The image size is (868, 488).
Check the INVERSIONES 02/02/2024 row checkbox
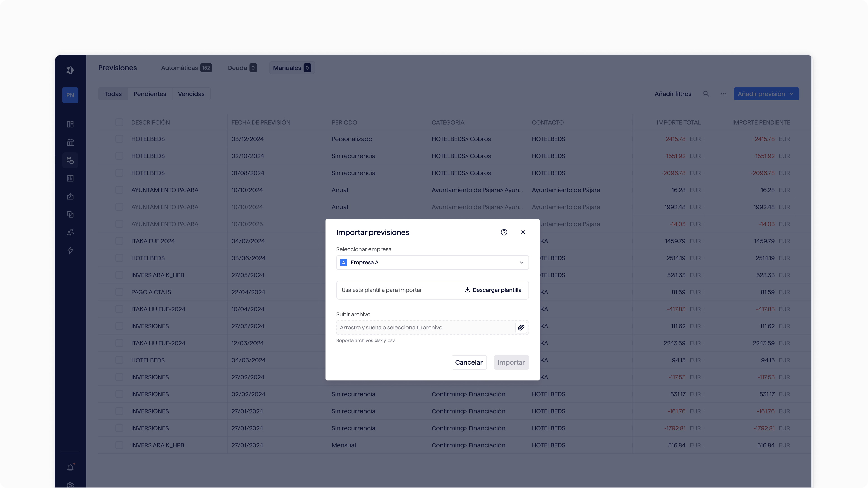point(119,394)
